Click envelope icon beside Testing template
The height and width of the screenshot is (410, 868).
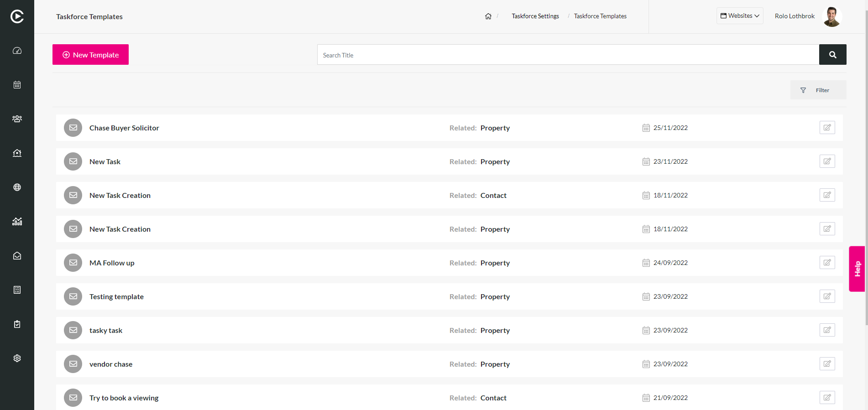tap(73, 296)
